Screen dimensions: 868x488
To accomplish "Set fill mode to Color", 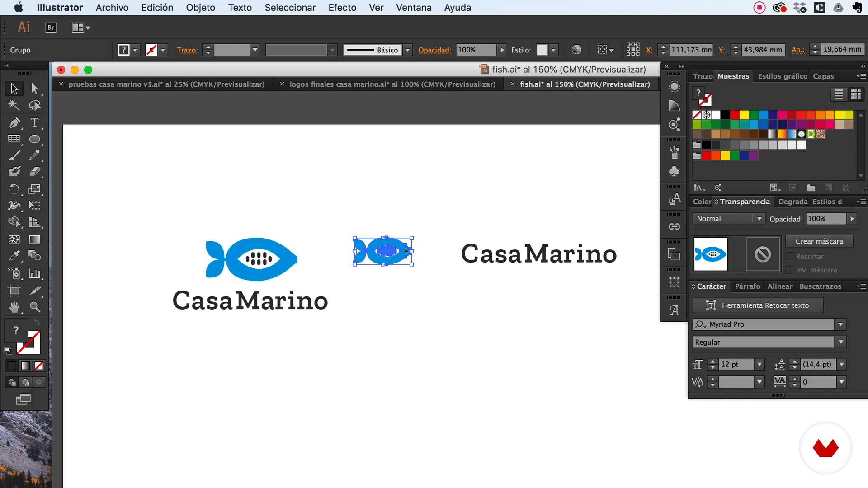I will coord(12,366).
